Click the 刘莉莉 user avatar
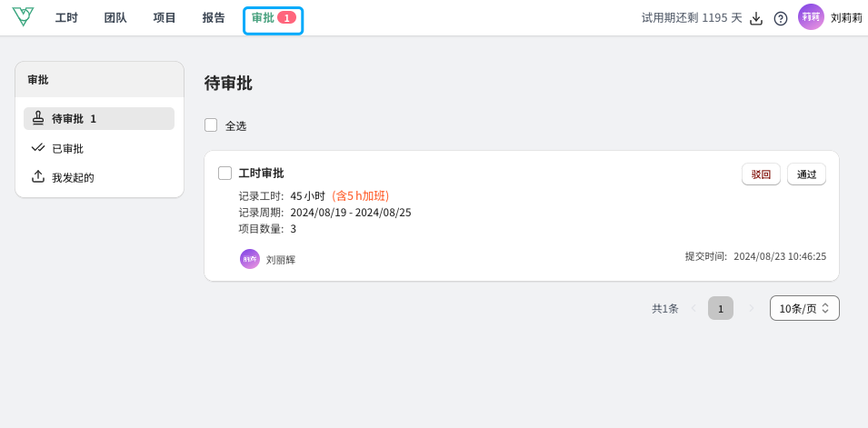The height and width of the screenshot is (428, 868). 811,17
